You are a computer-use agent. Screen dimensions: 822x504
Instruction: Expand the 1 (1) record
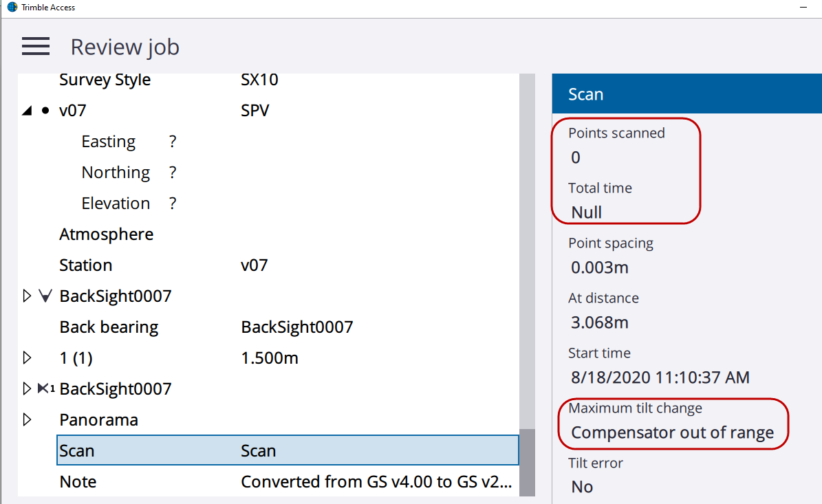[x=28, y=358]
